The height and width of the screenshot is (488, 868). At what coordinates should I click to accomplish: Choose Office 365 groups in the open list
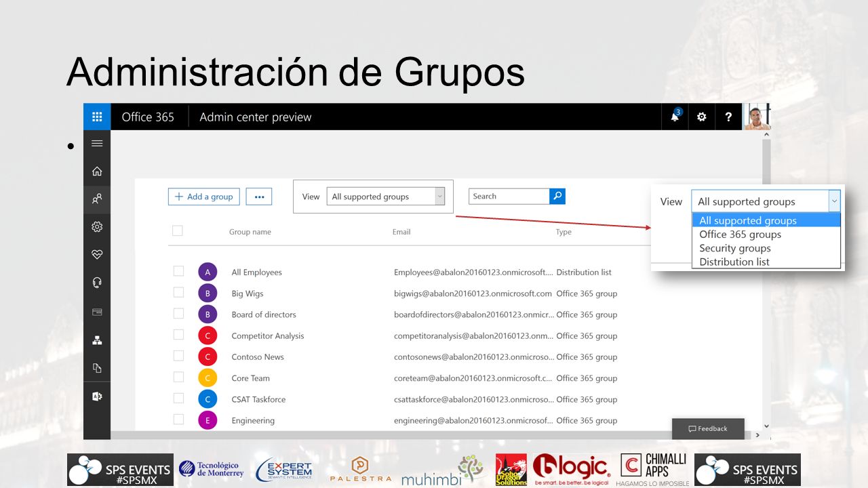[766, 235]
